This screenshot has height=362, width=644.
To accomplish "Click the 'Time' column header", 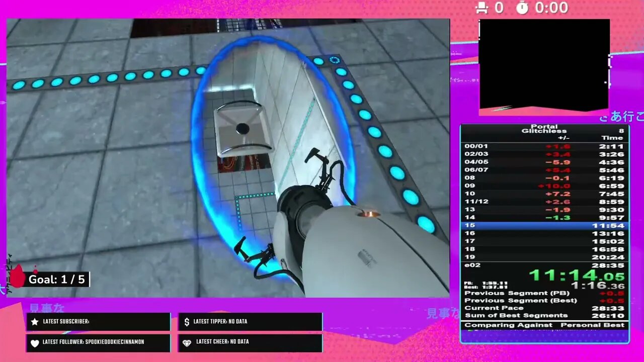I will pyautogui.click(x=612, y=138).
